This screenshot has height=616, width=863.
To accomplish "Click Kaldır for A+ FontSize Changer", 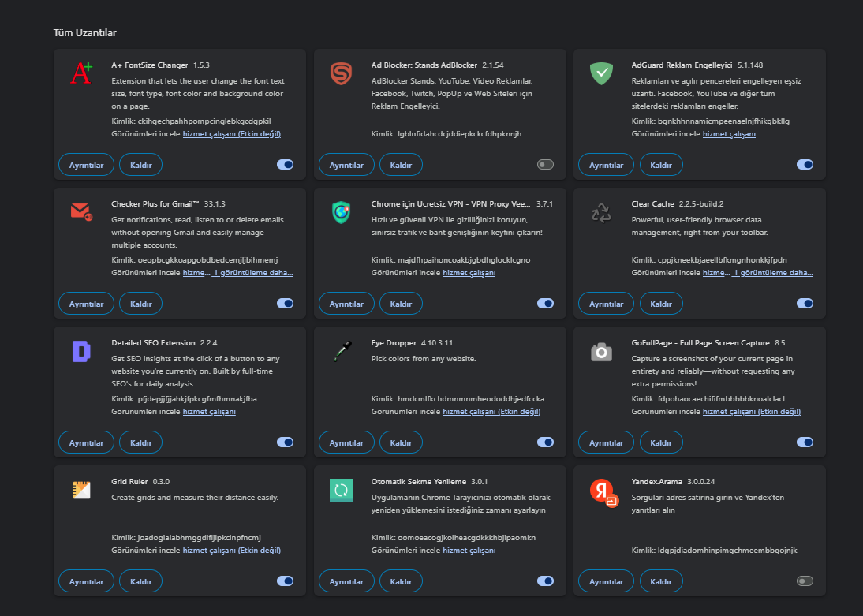I will point(141,165).
